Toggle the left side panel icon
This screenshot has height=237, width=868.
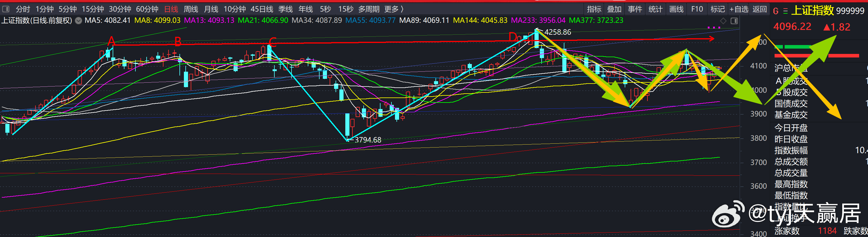pyautogui.click(x=6, y=9)
